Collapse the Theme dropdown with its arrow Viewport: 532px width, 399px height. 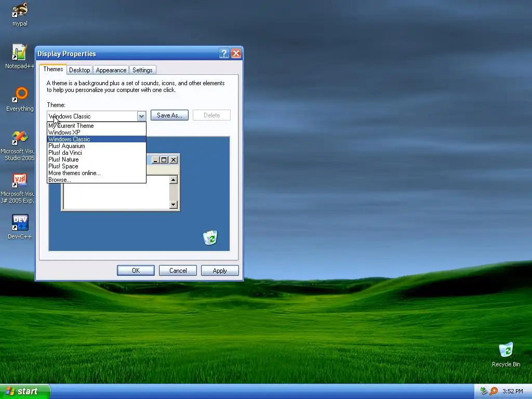click(x=141, y=116)
